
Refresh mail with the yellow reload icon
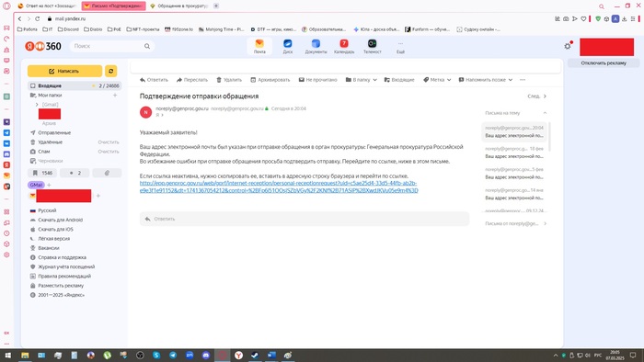point(111,71)
